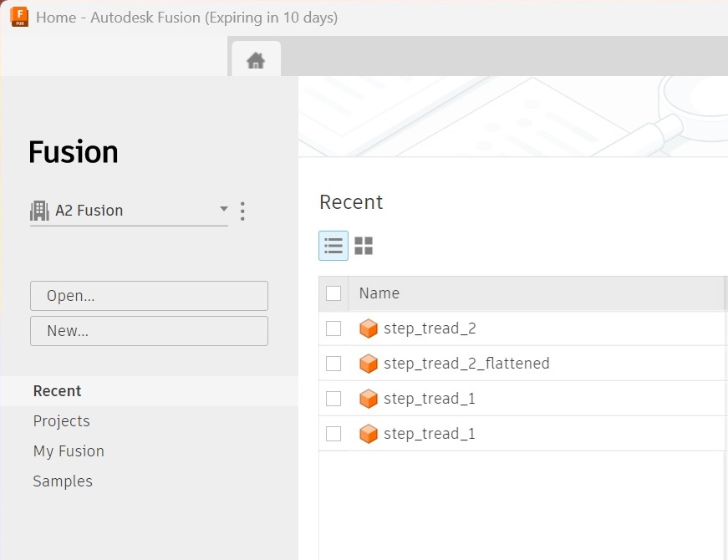The image size is (728, 560).
Task: Click the Autodesk Fusion logo in title bar
Action: [19, 17]
